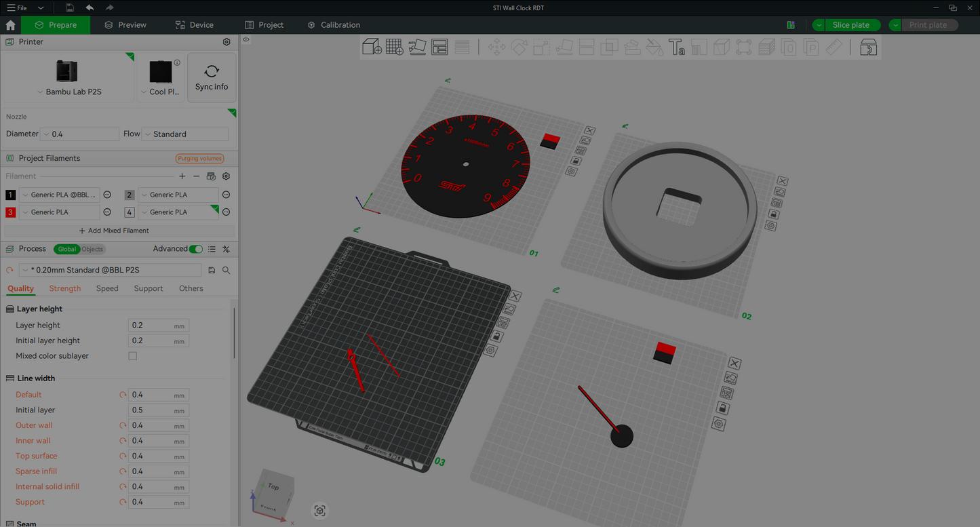Viewport: 980px width, 527px height.
Task: Open the Assembly view icon
Action: 869,47
